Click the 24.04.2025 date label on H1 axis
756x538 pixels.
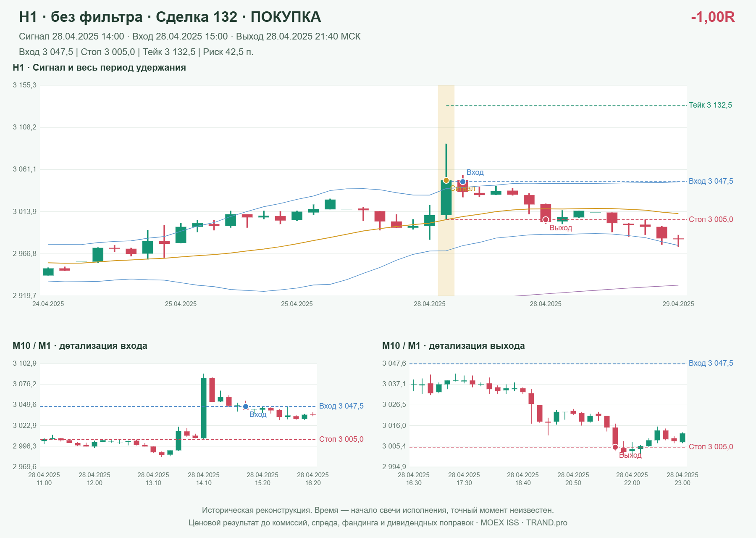pyautogui.click(x=48, y=304)
